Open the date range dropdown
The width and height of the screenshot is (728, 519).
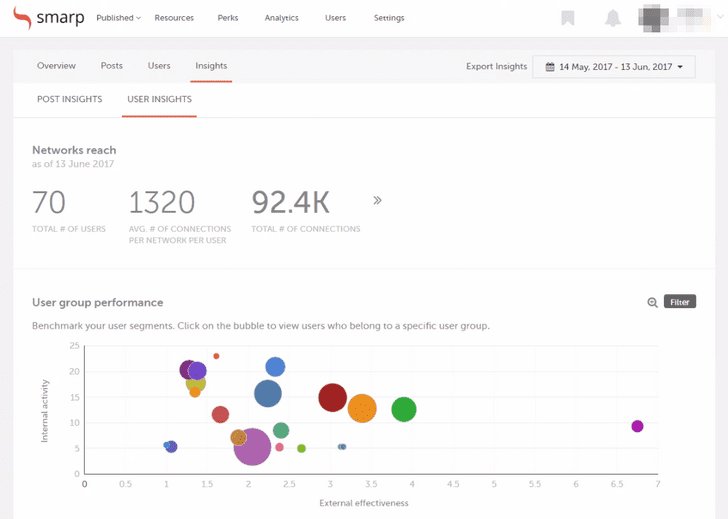pos(614,67)
